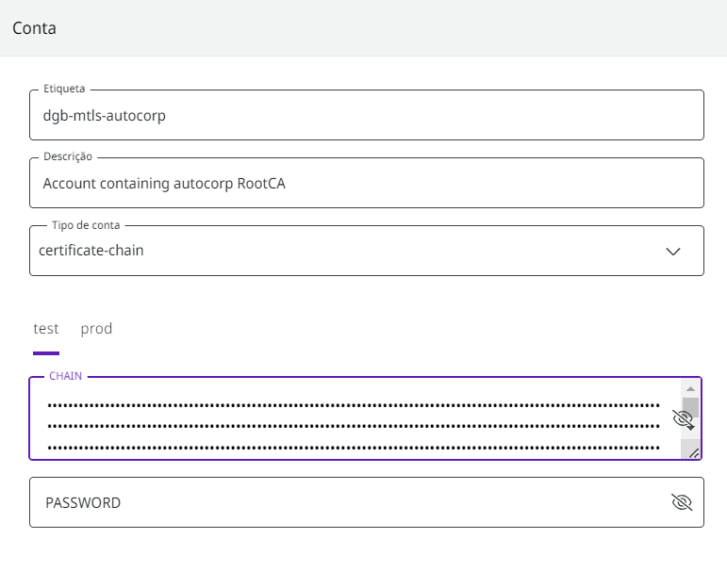Switch to the test tab
Image resolution: width=727 pixels, height=588 pixels.
(x=46, y=329)
